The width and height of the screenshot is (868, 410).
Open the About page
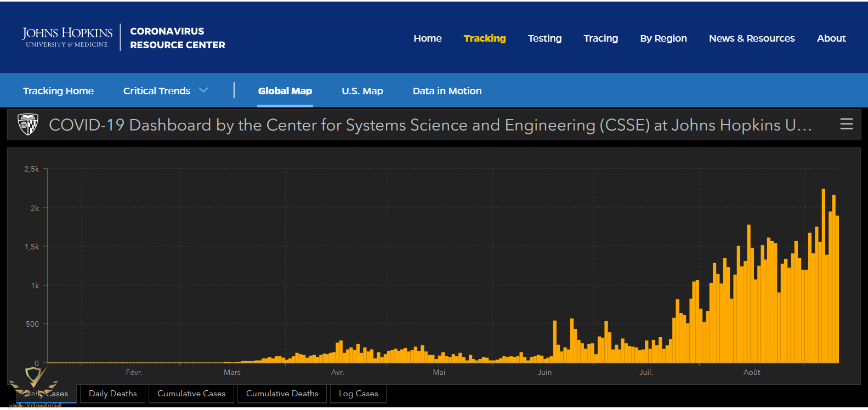pos(831,38)
